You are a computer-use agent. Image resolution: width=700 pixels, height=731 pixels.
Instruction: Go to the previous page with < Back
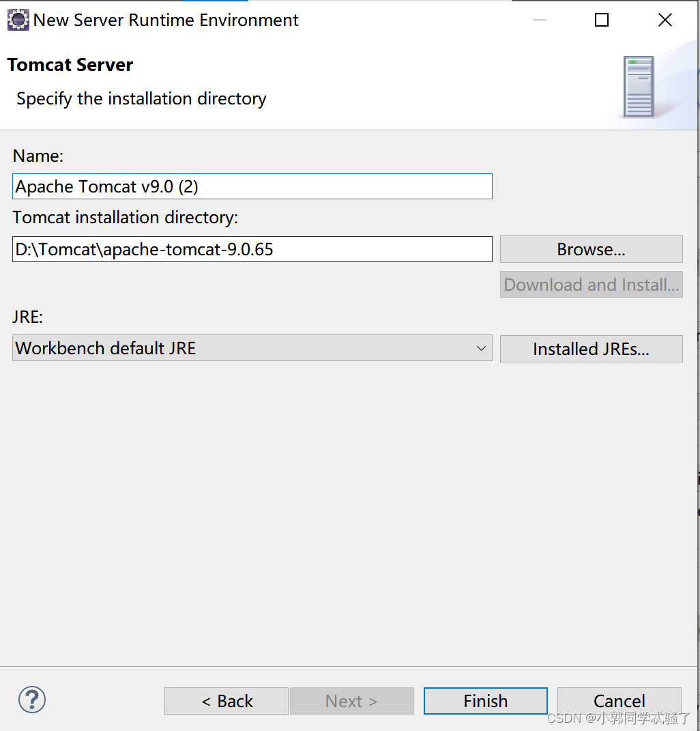(227, 701)
